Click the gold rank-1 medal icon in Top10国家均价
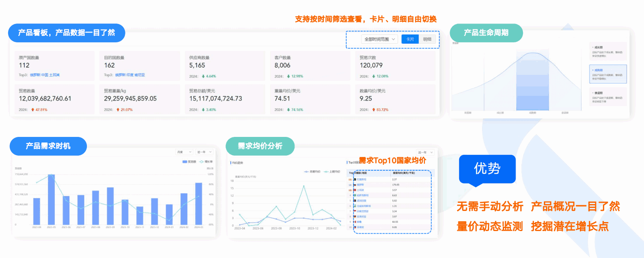The image size is (644, 258). coord(350,179)
